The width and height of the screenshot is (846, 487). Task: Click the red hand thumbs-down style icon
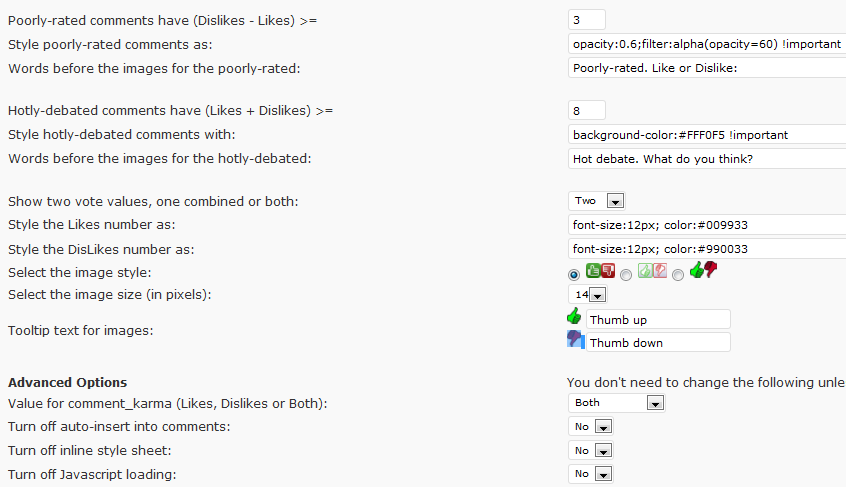point(711,269)
